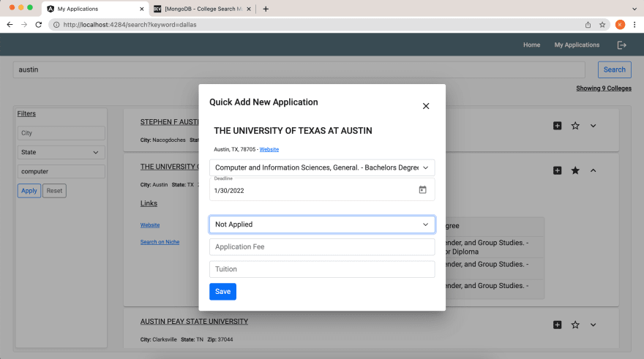Open Austin Peay State University title
Screen dimensions: 644x359
click(x=194, y=322)
